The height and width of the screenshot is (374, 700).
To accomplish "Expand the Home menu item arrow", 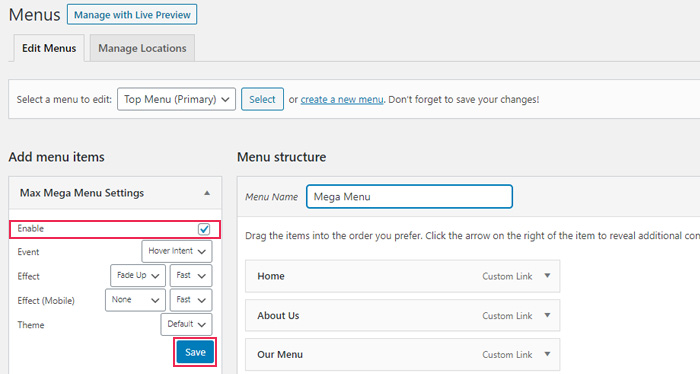I will [x=547, y=276].
